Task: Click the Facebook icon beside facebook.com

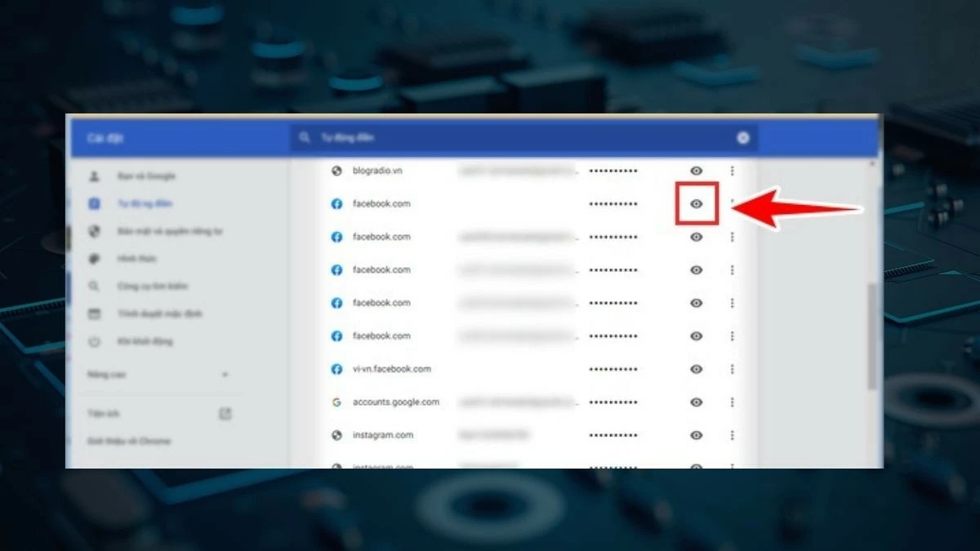Action: [x=336, y=203]
